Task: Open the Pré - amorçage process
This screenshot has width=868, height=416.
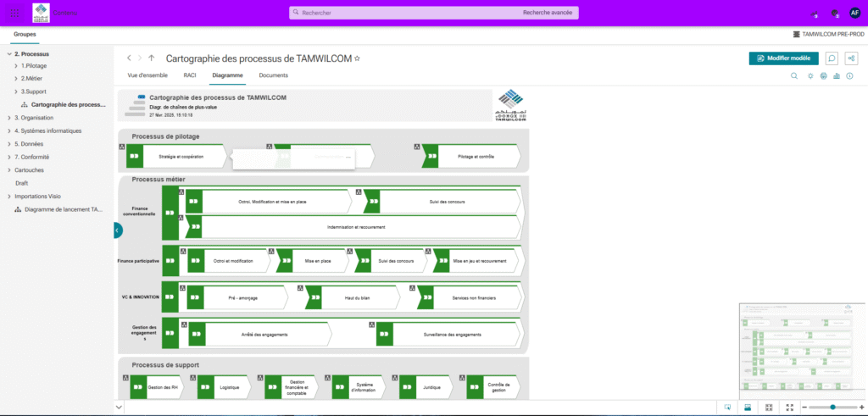Action: [238, 298]
